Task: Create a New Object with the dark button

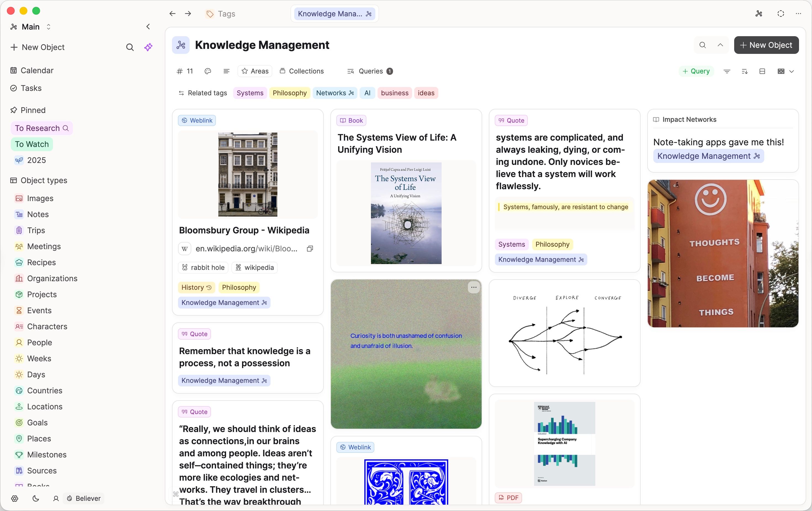Action: tap(766, 45)
